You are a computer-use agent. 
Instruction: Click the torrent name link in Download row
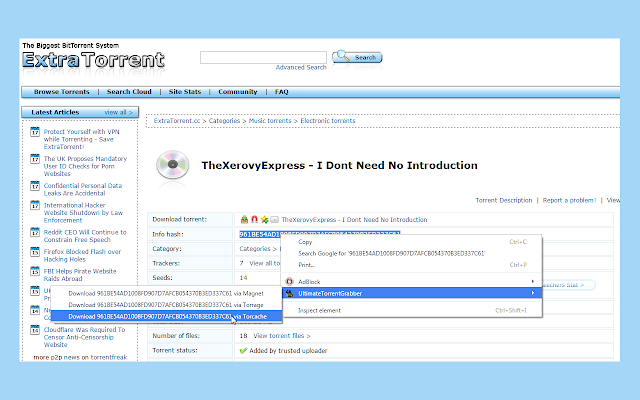pyautogui.click(x=354, y=220)
